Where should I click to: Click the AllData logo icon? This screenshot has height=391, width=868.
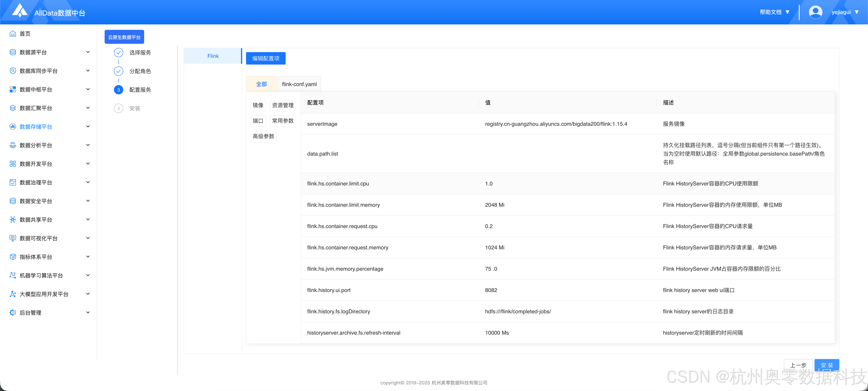coord(20,11)
